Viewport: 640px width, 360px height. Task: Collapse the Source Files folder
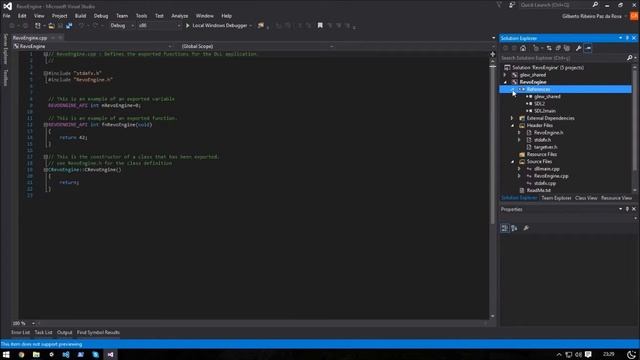[512, 162]
